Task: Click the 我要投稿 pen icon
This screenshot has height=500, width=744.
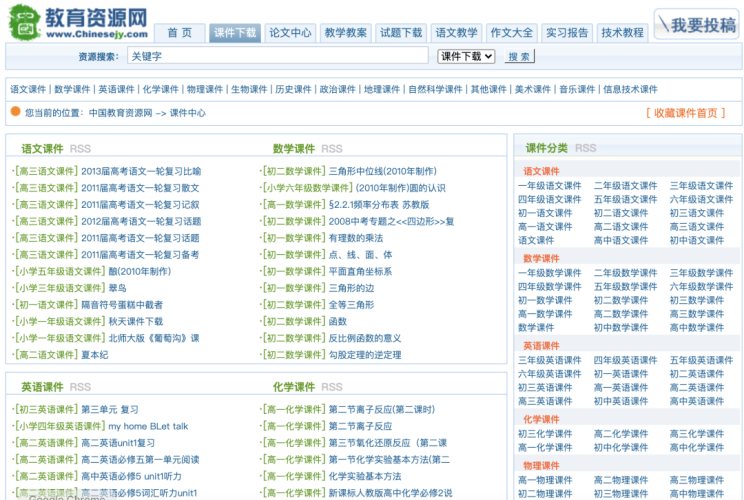Action: [x=665, y=25]
